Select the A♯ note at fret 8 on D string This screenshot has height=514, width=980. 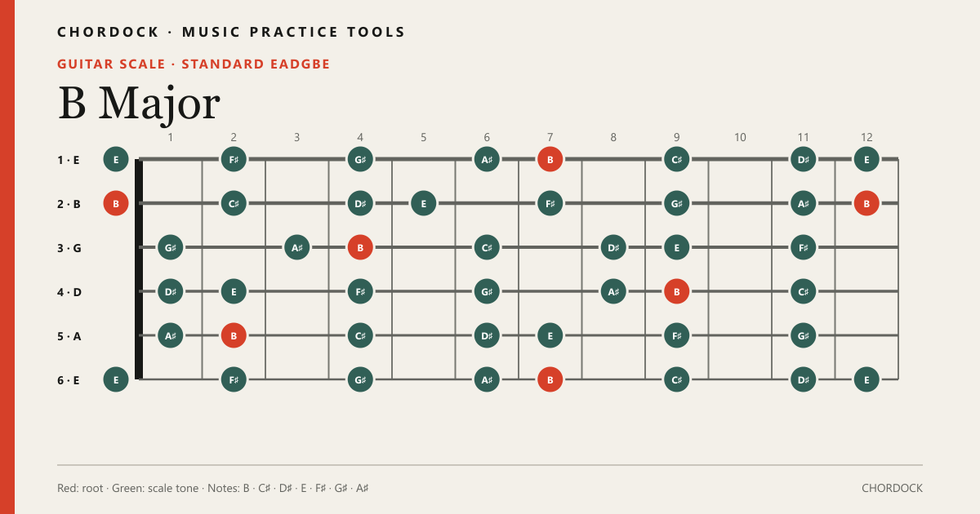(x=613, y=291)
